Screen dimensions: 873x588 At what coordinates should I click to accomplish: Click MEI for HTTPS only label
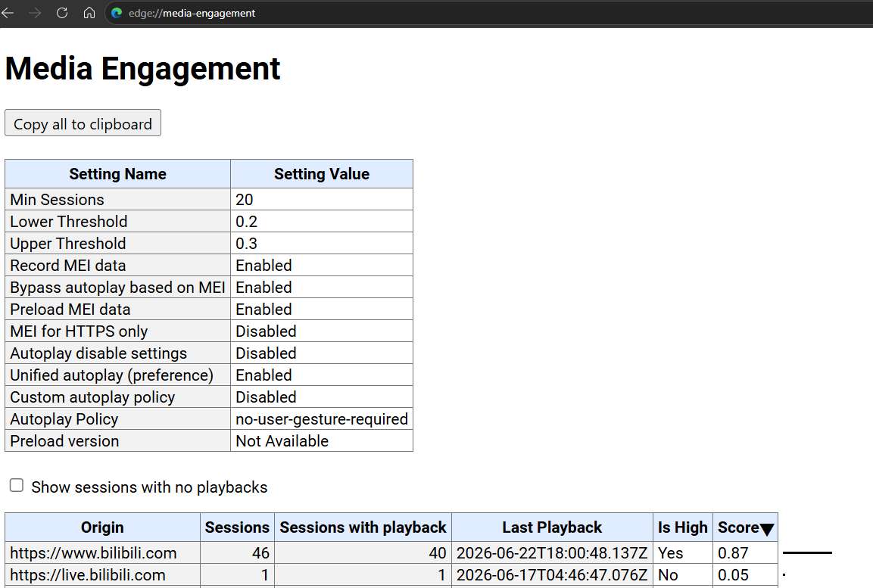(79, 331)
